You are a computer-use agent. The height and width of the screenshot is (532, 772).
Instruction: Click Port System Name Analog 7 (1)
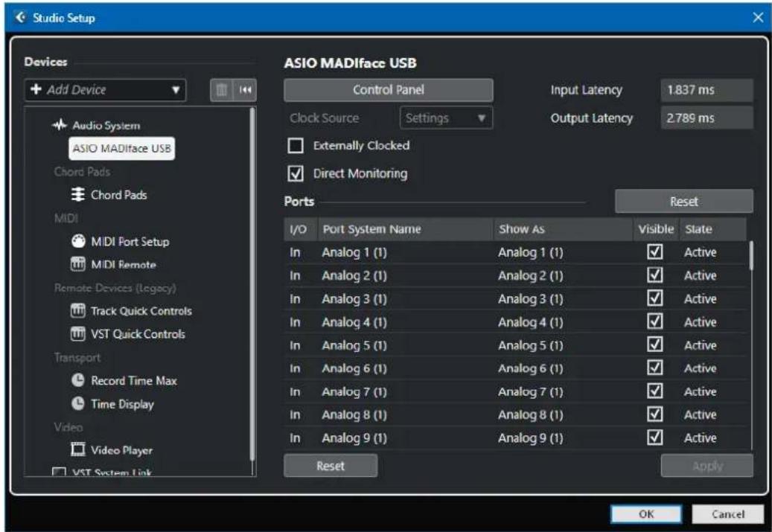pyautogui.click(x=354, y=391)
